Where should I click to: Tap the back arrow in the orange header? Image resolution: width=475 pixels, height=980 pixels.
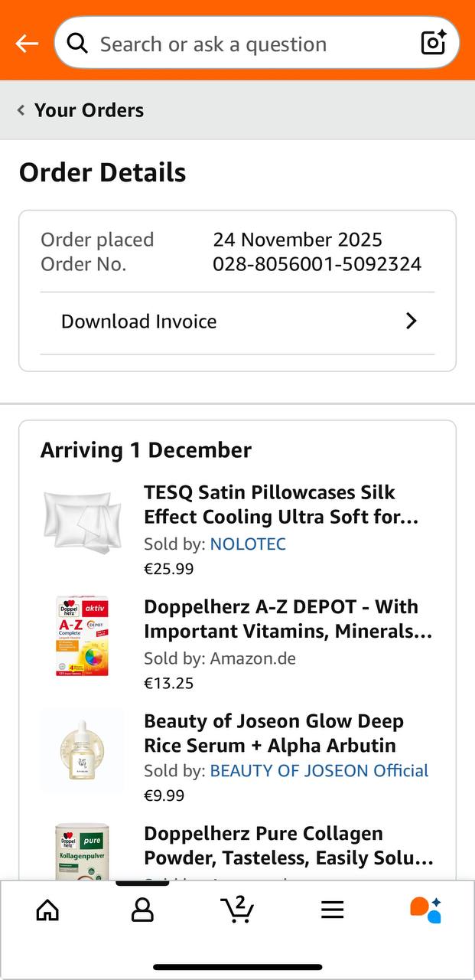click(27, 44)
